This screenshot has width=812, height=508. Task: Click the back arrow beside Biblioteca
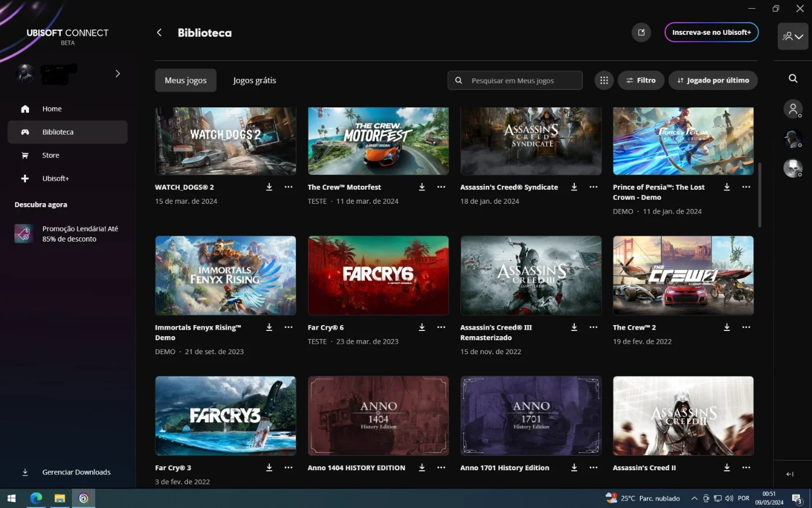(159, 33)
